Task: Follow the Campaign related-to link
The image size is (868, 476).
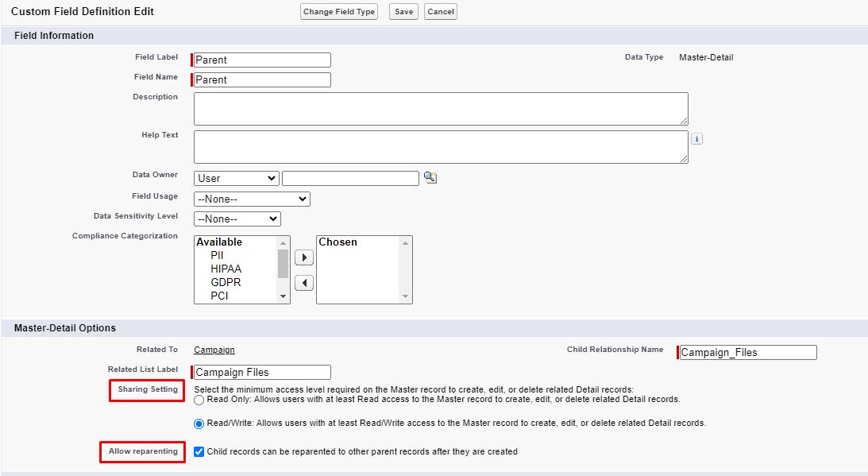Action: pyautogui.click(x=214, y=350)
